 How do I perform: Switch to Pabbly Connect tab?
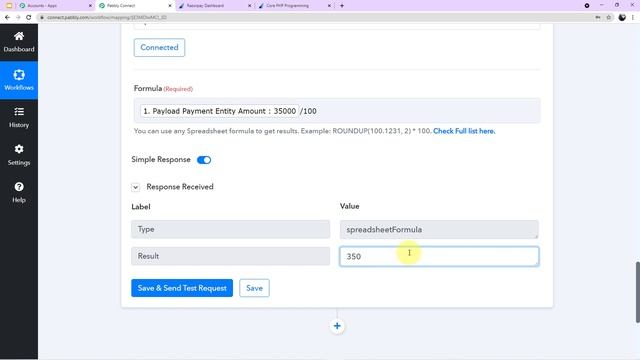135,6
